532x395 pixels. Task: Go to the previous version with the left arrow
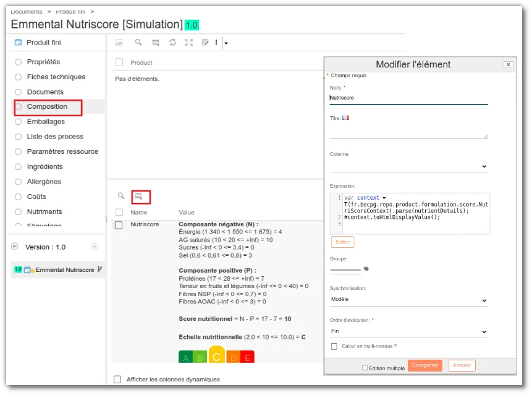pyautogui.click(x=15, y=247)
